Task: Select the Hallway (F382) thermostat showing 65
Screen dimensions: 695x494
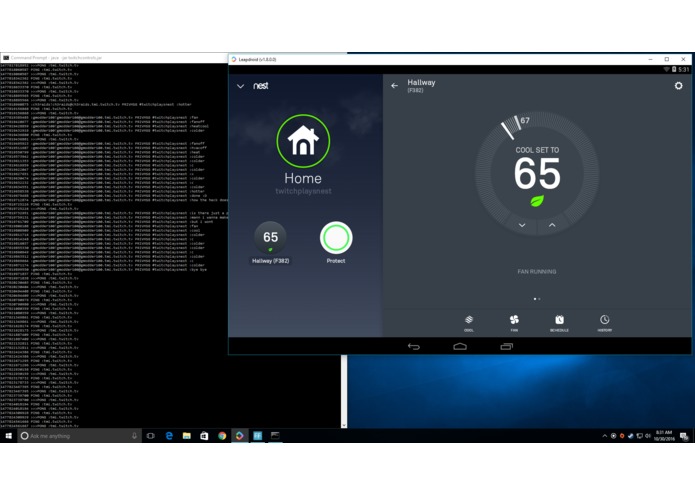Action: pyautogui.click(x=270, y=237)
